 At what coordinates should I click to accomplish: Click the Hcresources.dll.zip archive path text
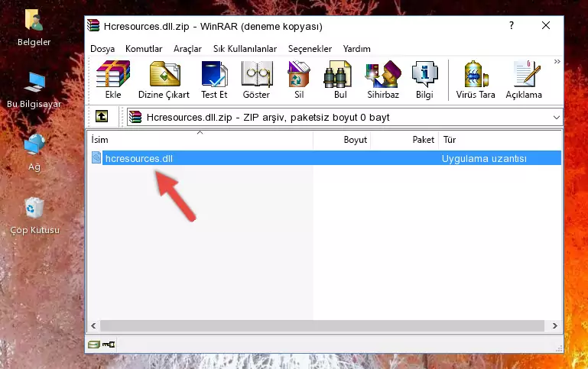(x=268, y=117)
